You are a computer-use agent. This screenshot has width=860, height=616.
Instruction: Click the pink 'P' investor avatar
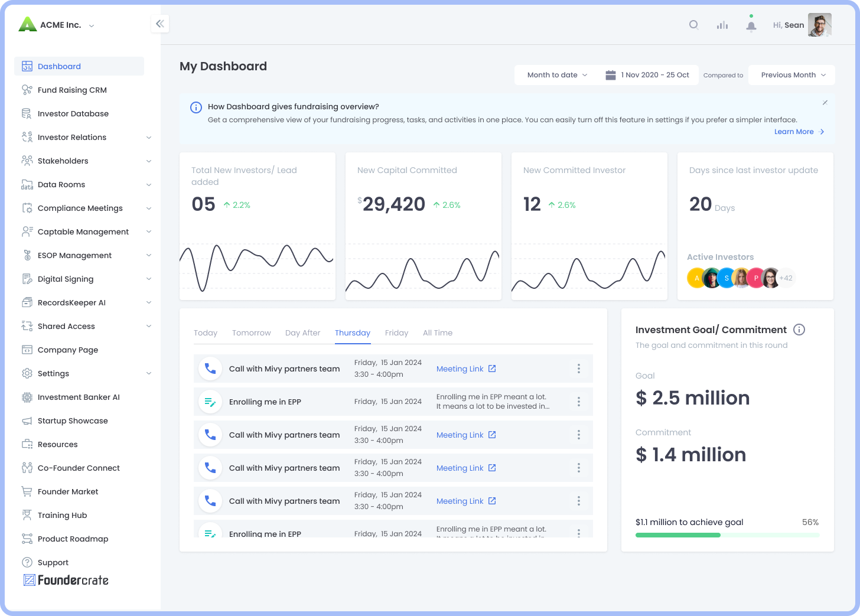tap(756, 278)
